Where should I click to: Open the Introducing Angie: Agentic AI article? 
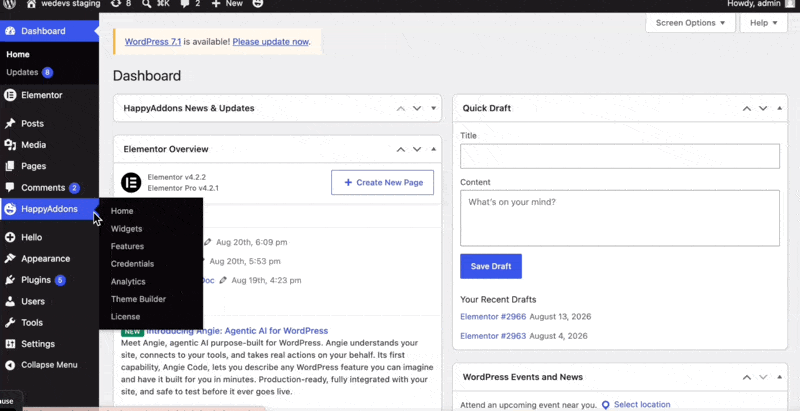237,331
